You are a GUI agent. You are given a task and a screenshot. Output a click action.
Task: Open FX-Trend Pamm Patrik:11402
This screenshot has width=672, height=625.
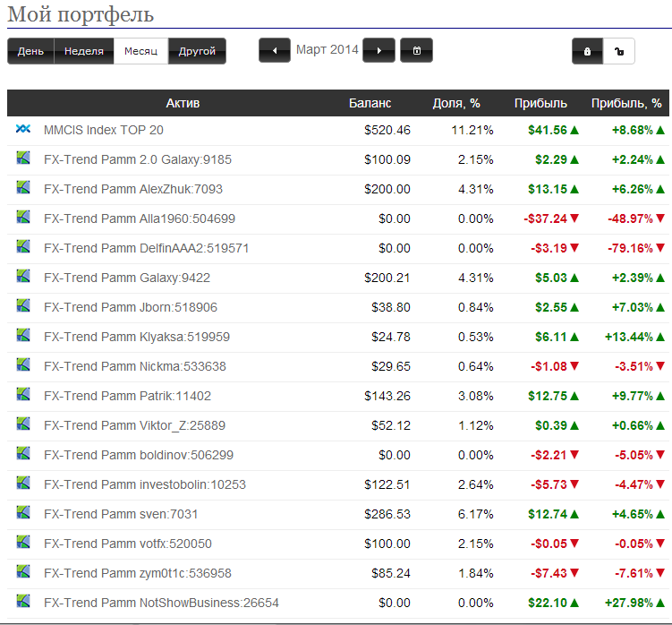click(x=128, y=397)
